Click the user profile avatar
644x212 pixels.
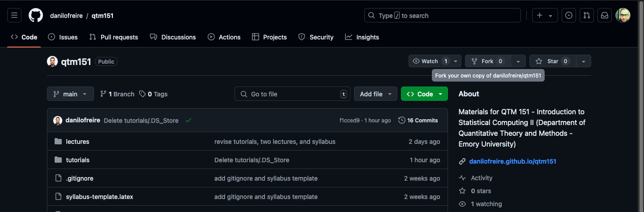[623, 16]
